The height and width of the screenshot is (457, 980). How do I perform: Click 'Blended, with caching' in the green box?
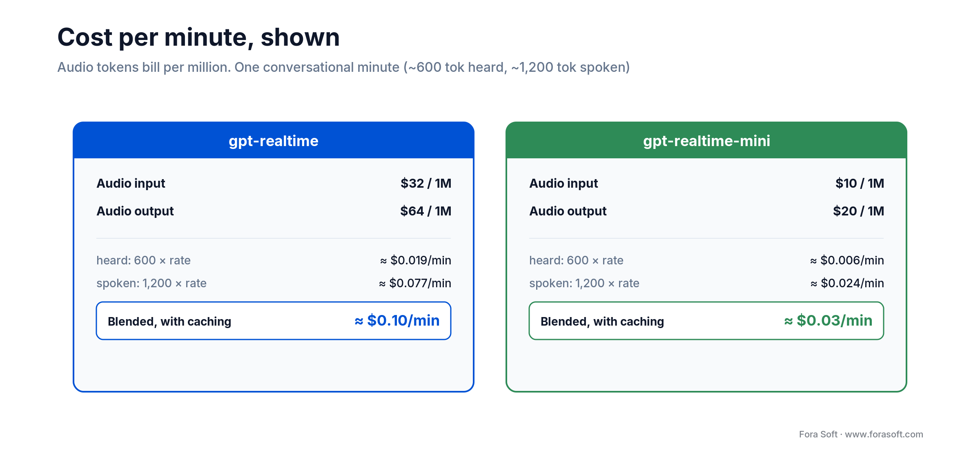click(602, 322)
